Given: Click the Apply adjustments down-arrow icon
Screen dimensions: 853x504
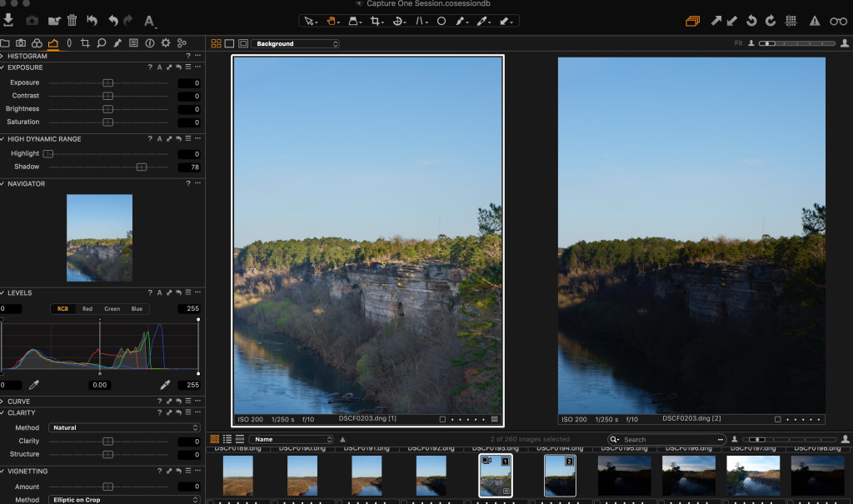Looking at the screenshot, I should (x=732, y=21).
